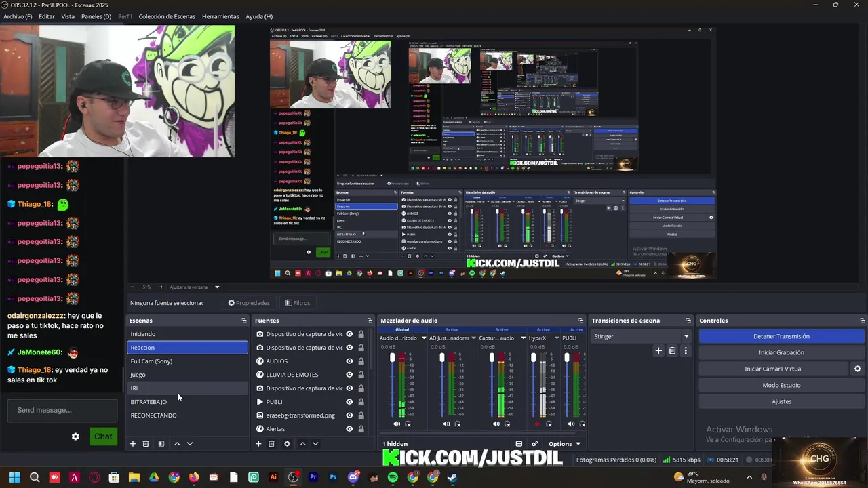Open the Herramientas menu
The image size is (868, 488).
220,16
